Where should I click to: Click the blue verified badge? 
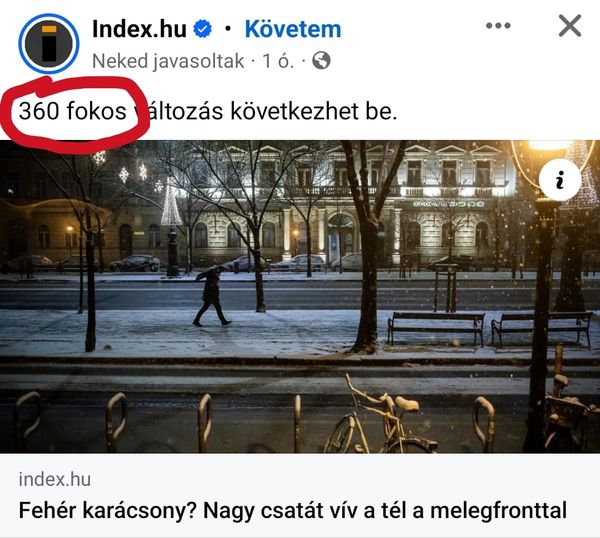pyautogui.click(x=202, y=29)
